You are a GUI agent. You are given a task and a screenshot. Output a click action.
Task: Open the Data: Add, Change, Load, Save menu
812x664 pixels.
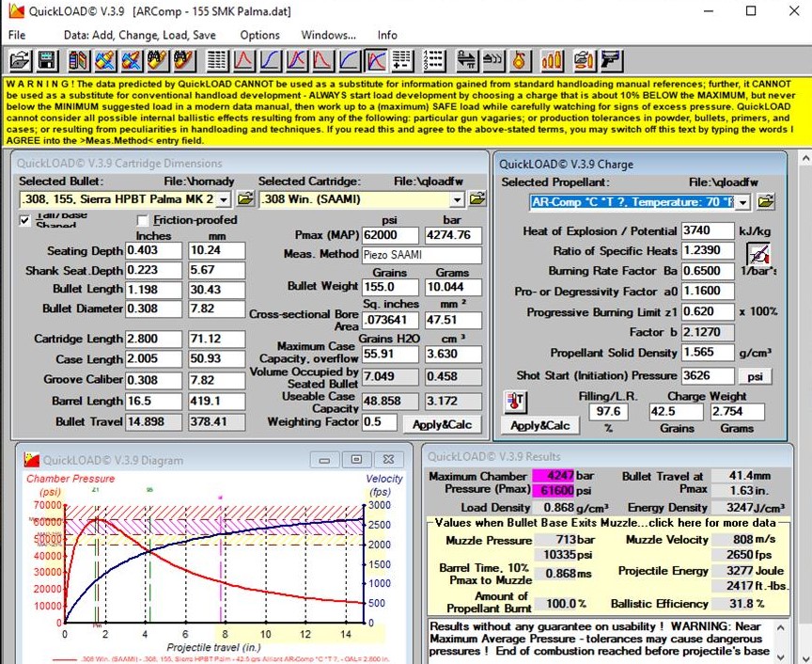click(140, 35)
